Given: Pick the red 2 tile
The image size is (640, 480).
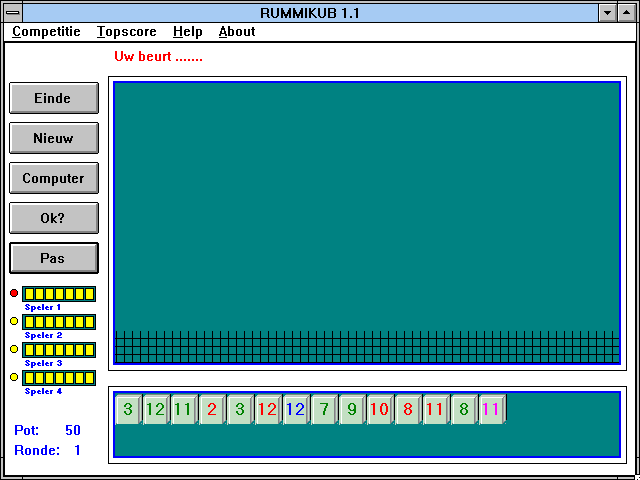Looking at the screenshot, I should coord(212,409).
